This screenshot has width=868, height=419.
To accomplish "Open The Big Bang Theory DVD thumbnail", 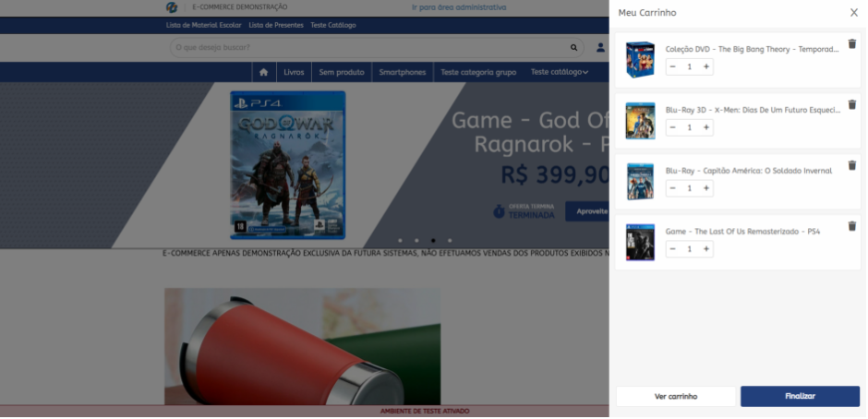I will click(x=640, y=60).
